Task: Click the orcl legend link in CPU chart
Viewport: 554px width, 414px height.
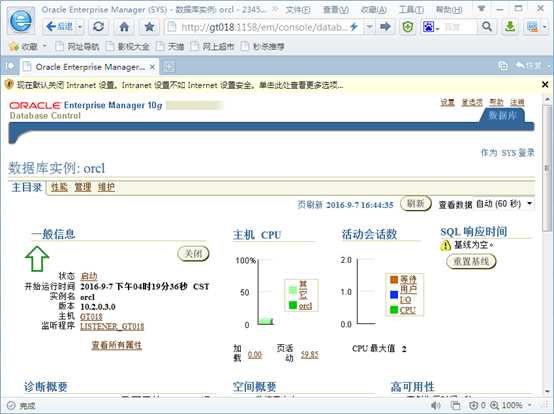Action: click(x=305, y=306)
